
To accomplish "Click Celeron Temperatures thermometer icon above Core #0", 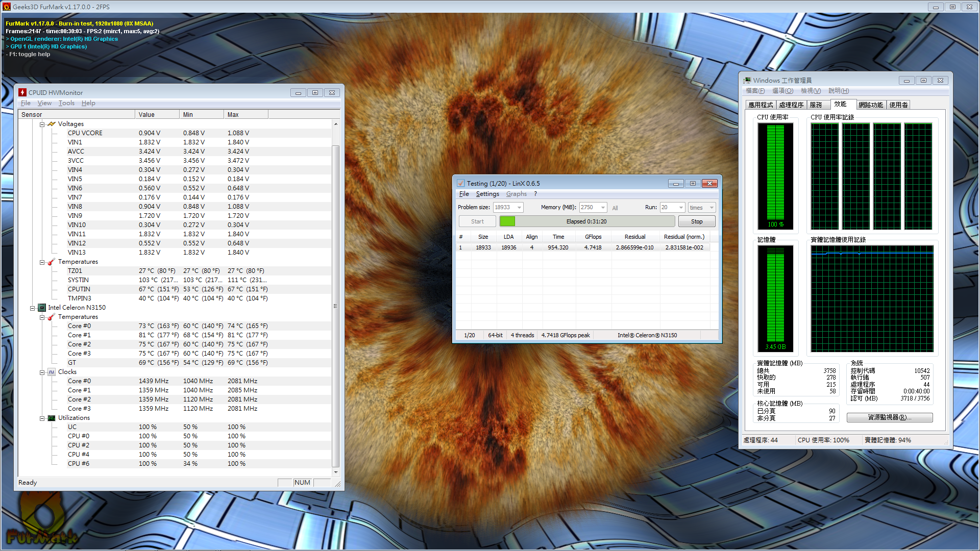I will [52, 317].
